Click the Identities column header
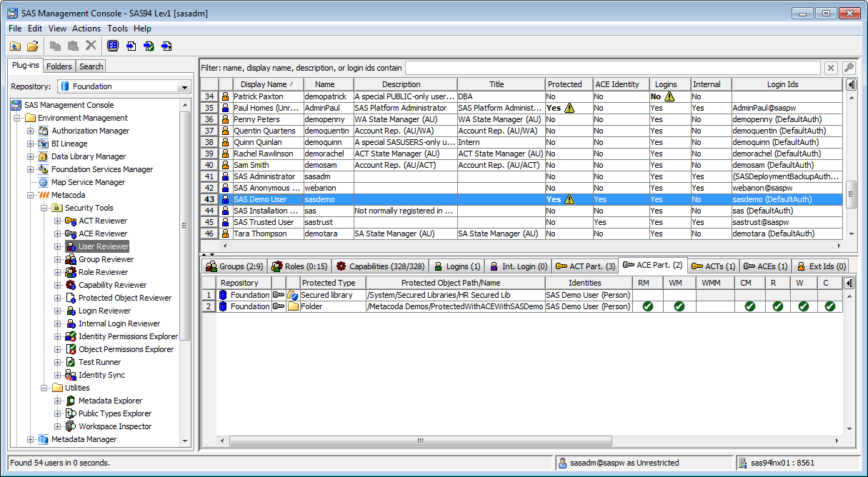 coord(588,283)
